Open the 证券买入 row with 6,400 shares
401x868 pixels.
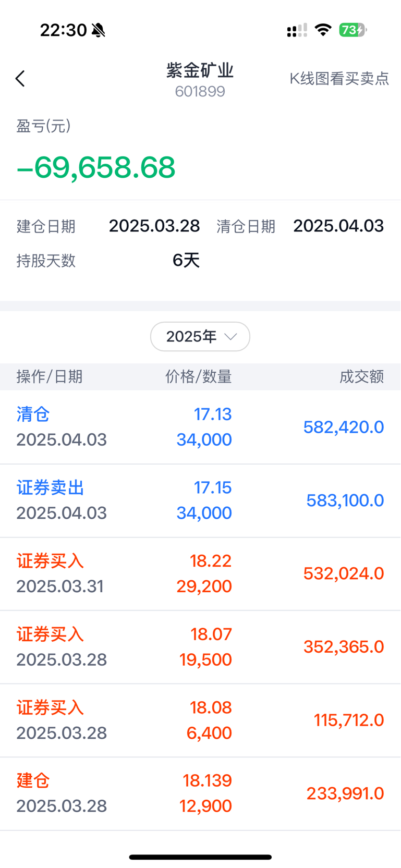click(x=200, y=720)
